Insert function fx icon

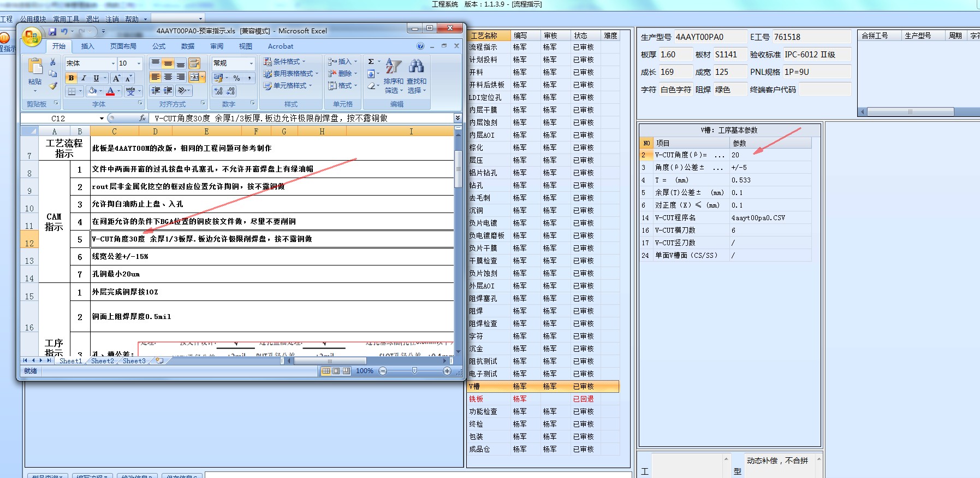(x=142, y=118)
